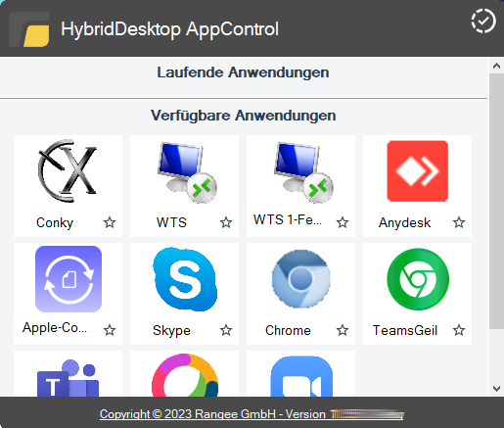504x428 pixels.
Task: Mark WTS 1-Fe... as favorite
Action: 343,222
